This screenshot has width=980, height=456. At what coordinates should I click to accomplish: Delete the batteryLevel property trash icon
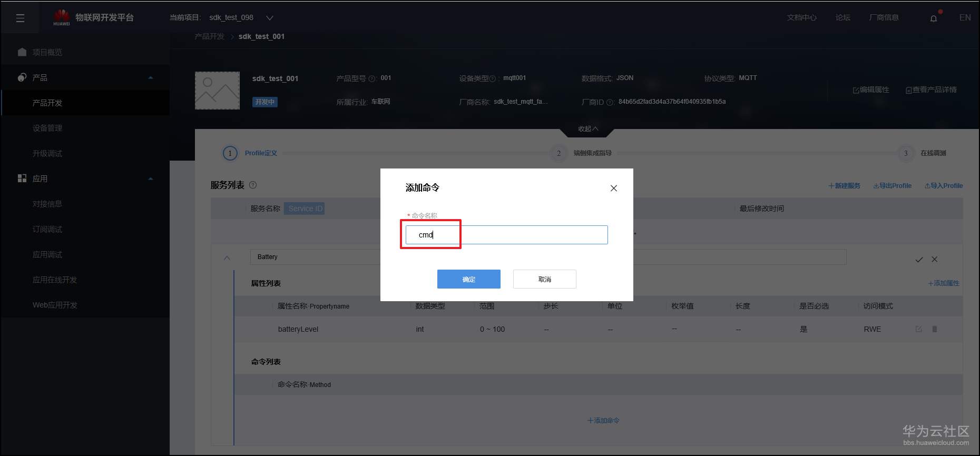pos(935,329)
